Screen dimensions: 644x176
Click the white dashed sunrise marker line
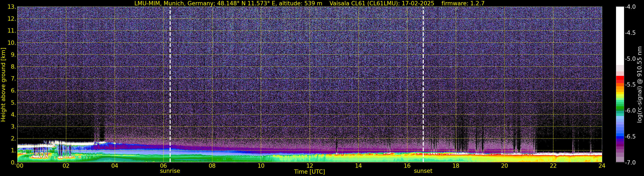click(170, 84)
